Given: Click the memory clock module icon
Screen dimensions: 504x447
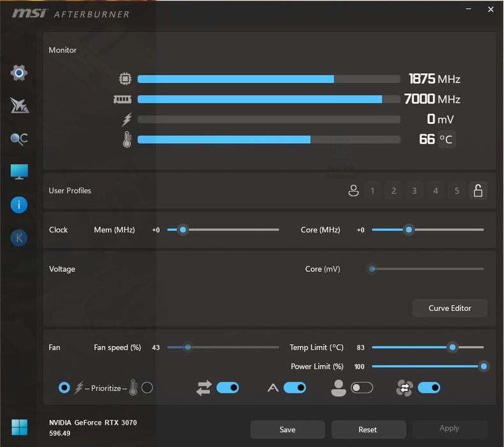Looking at the screenshot, I should pos(122,99).
